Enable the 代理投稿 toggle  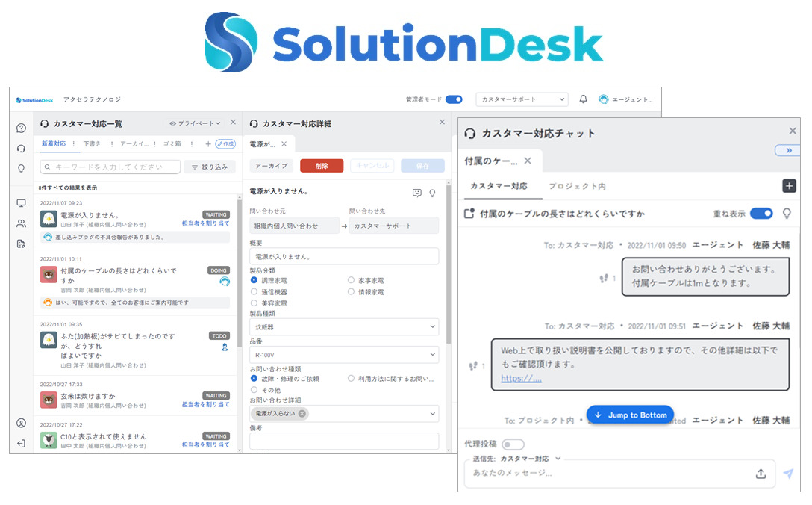point(513,444)
